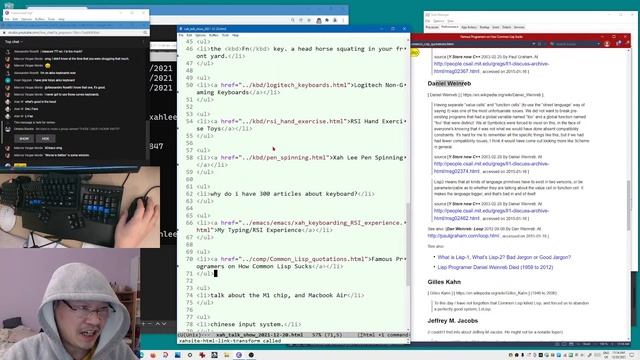Open File menu in the green Emacs window
This screenshot has height=360, width=640.
point(181,35)
